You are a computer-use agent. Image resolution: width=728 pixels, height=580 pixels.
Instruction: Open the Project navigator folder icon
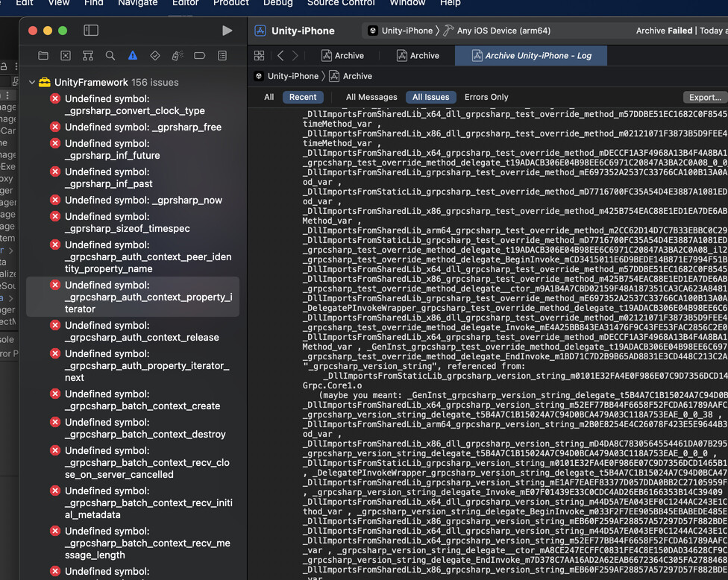click(43, 56)
